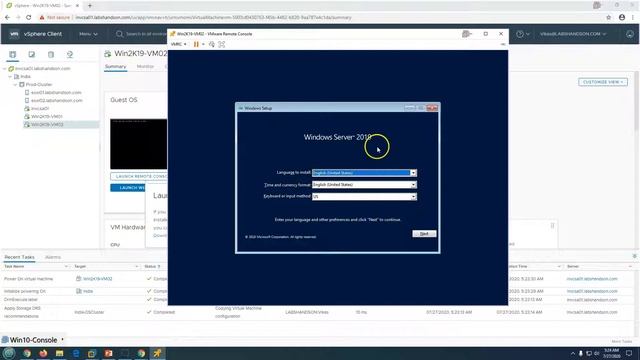Select the Win2K19-VM02 tree item
Image resolution: width=640 pixels, height=360 pixels.
click(x=47, y=124)
